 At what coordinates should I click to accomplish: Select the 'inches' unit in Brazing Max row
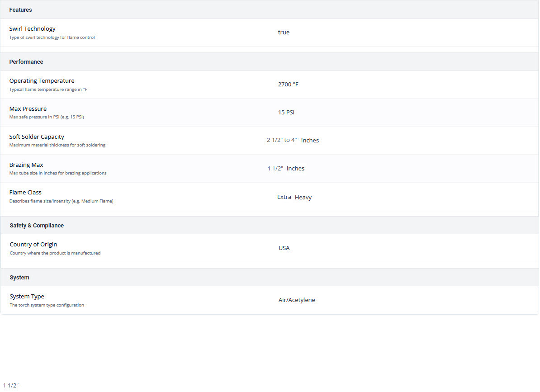click(295, 168)
